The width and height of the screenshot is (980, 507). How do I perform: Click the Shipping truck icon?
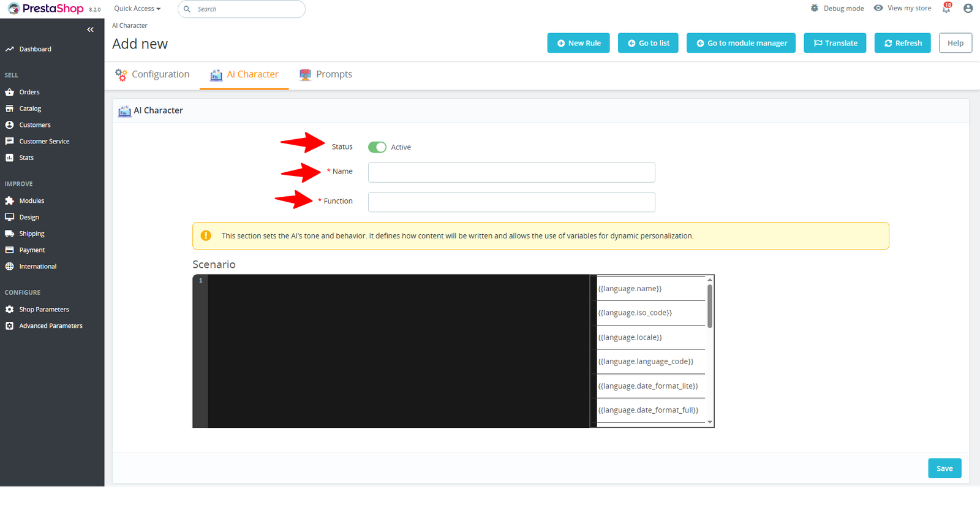9,234
